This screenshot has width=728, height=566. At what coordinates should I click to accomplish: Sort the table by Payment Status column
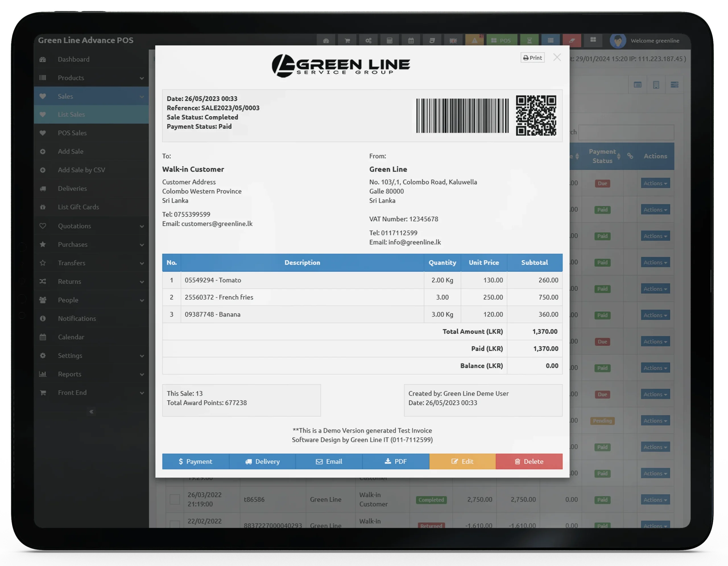coord(603,156)
